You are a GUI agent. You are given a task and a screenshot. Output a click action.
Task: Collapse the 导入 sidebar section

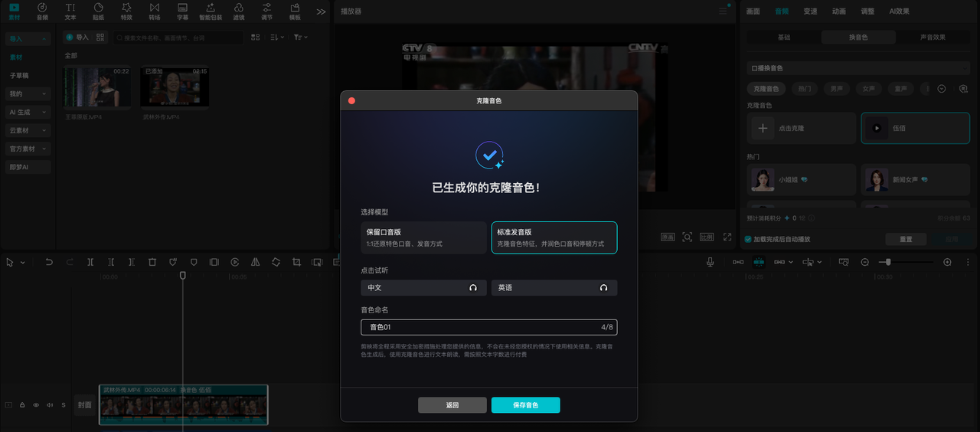[x=28, y=38]
